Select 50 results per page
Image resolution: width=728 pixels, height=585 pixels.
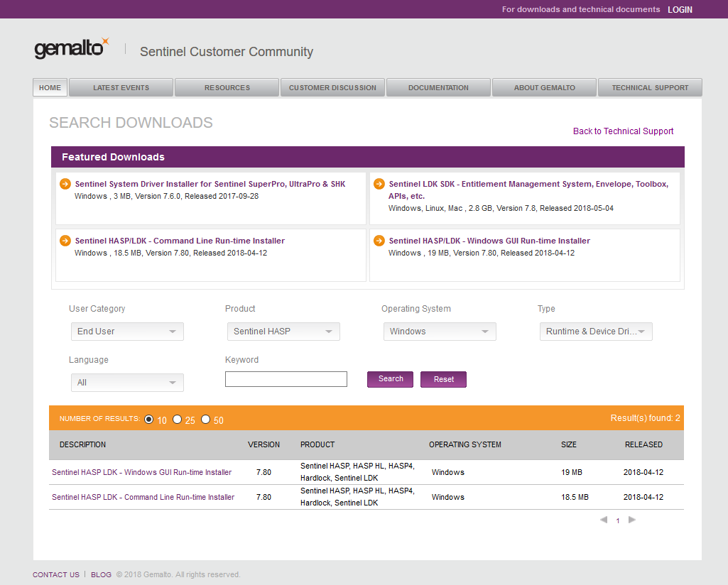pyautogui.click(x=205, y=419)
